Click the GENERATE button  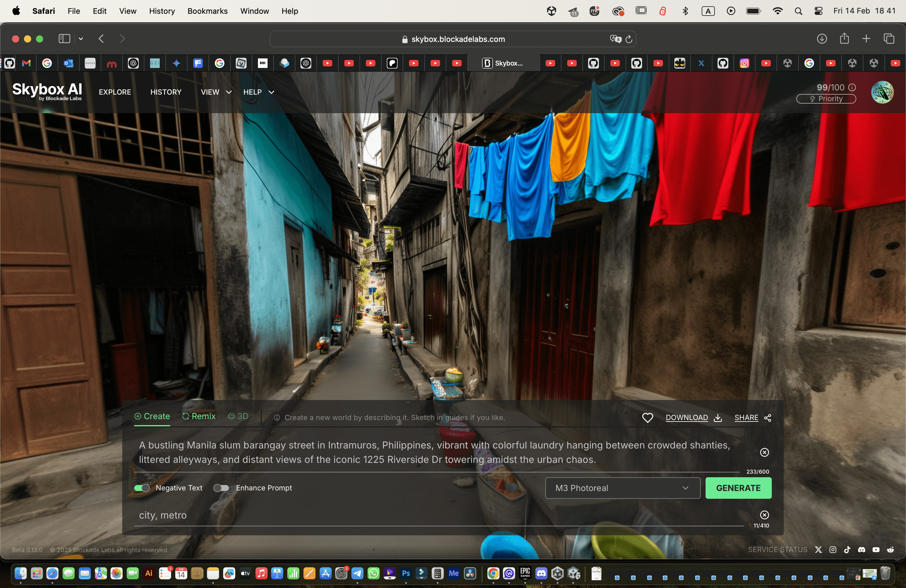point(738,488)
